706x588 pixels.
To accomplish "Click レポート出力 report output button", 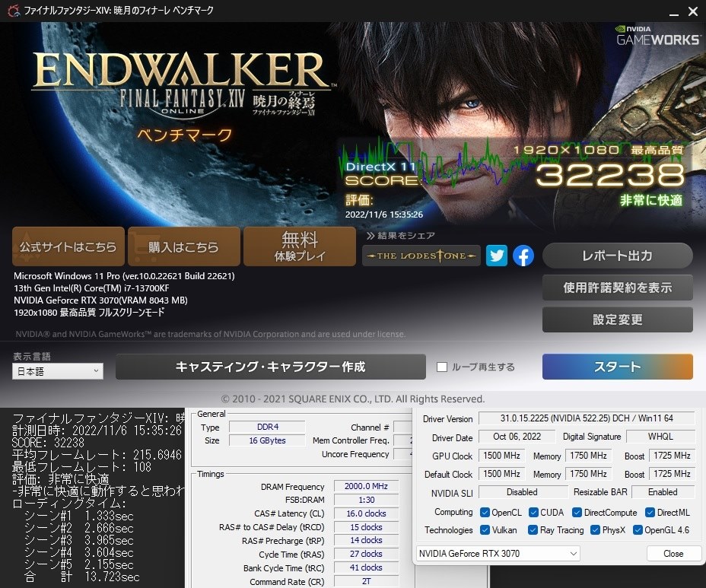I will 617,256.
